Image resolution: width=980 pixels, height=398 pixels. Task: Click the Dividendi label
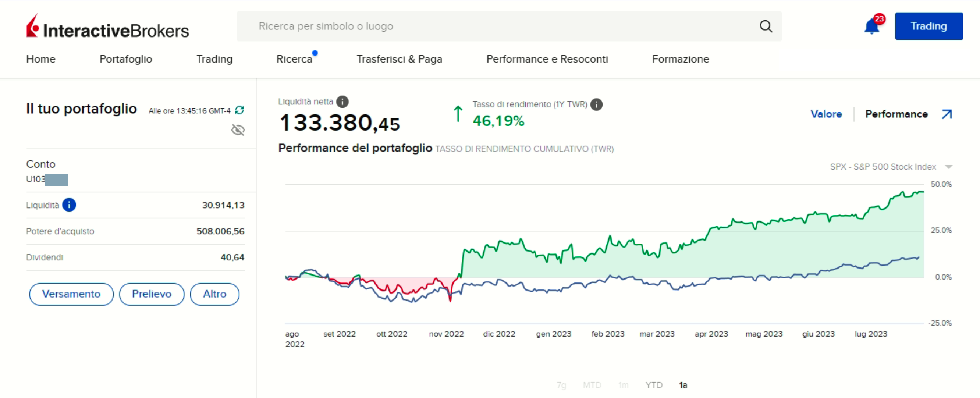pos(45,257)
